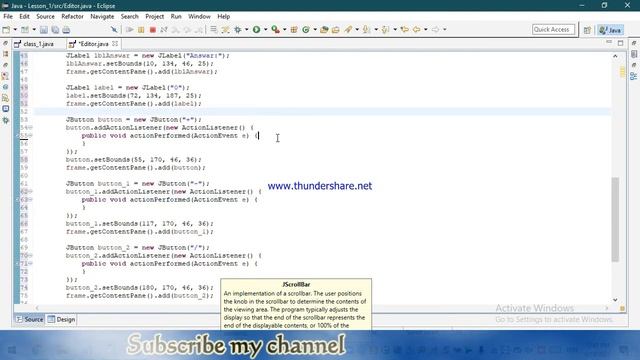Open the Debug dropdown arrow
The image size is (640, 360).
click(x=247, y=30)
